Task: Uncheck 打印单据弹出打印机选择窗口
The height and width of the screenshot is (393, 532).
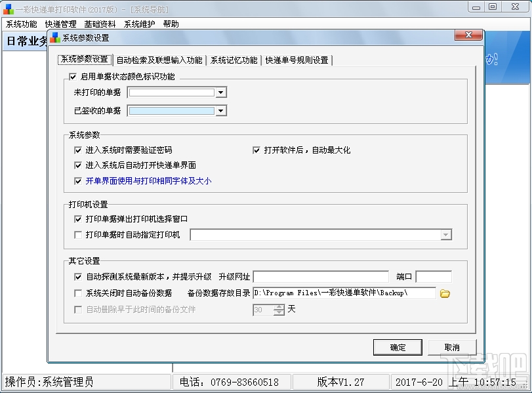Action: pos(78,219)
